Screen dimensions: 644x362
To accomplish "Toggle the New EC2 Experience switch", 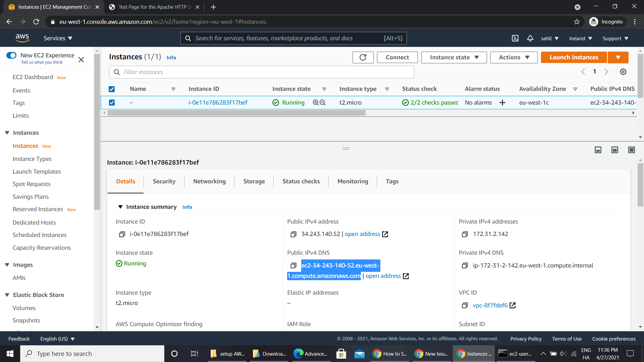I will point(12,55).
